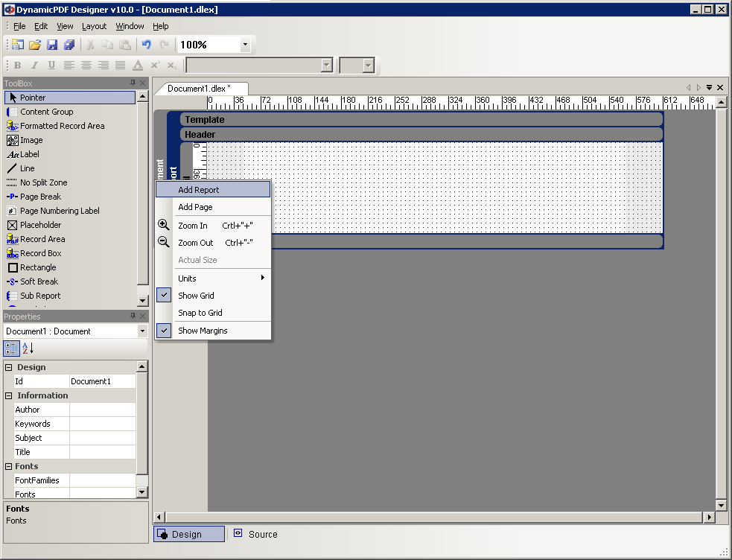Open the Edit menu
The width and height of the screenshot is (732, 560).
(x=41, y=26)
